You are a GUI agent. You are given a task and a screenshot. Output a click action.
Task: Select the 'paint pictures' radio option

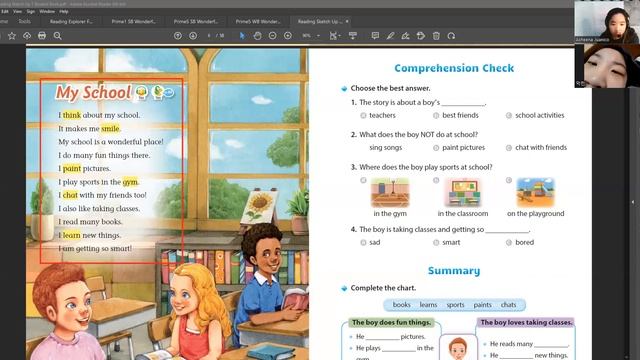[x=436, y=148]
